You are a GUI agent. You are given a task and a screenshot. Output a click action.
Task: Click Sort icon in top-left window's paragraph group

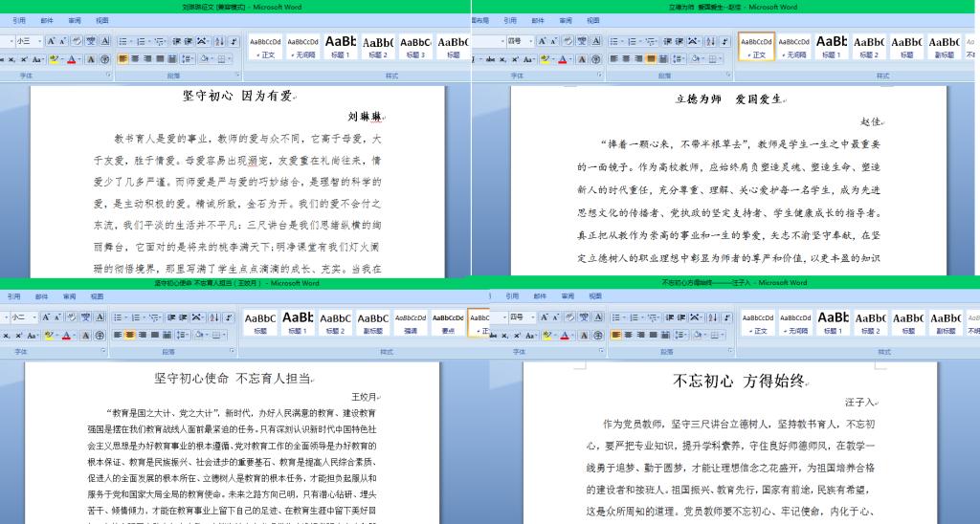click(x=218, y=41)
